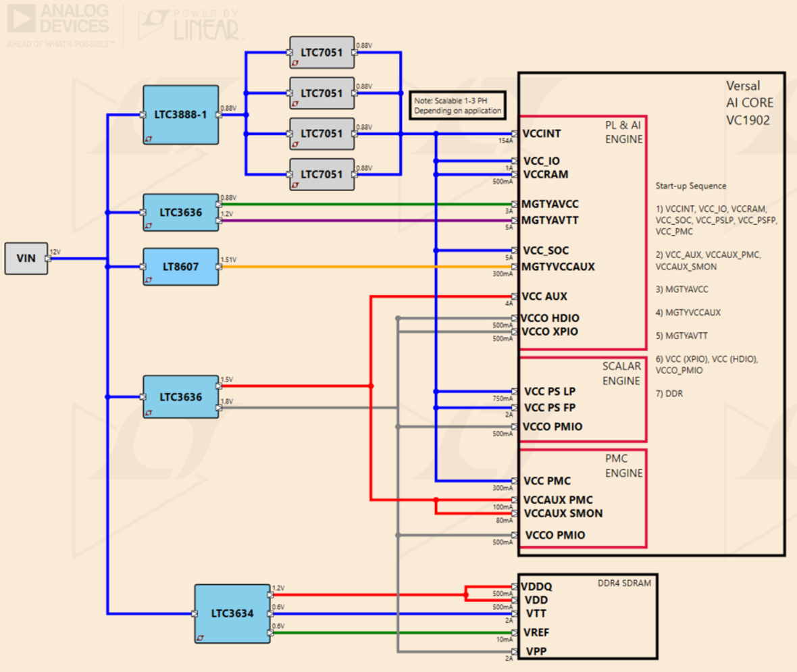This screenshot has width=797, height=672.
Task: Click sequence step 3) MGTYAVCC
Action: pos(682,289)
